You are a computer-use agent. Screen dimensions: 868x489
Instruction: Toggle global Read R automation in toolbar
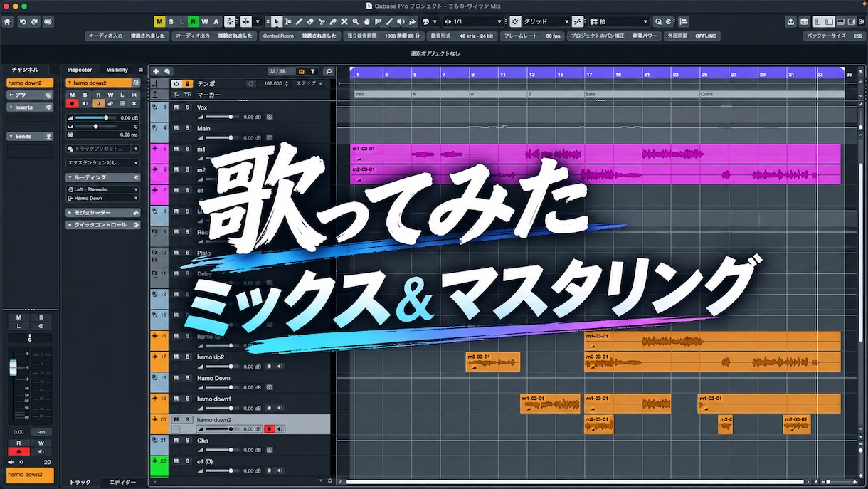(x=194, y=22)
